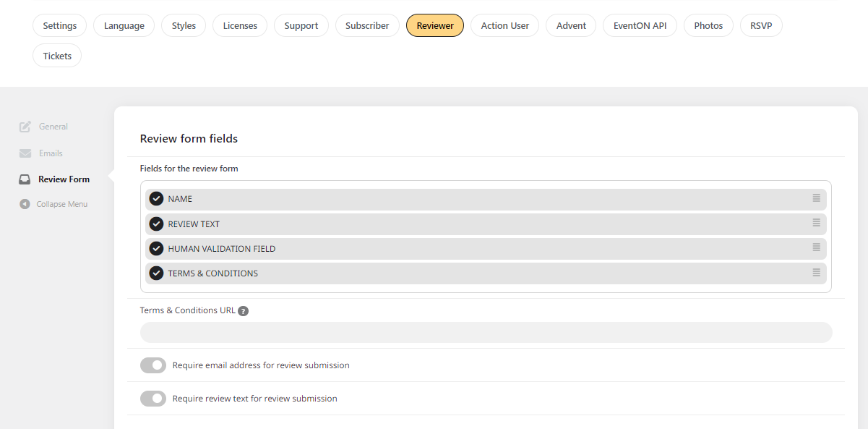
Task: Click the Review Form inbox icon
Action: (x=25, y=179)
